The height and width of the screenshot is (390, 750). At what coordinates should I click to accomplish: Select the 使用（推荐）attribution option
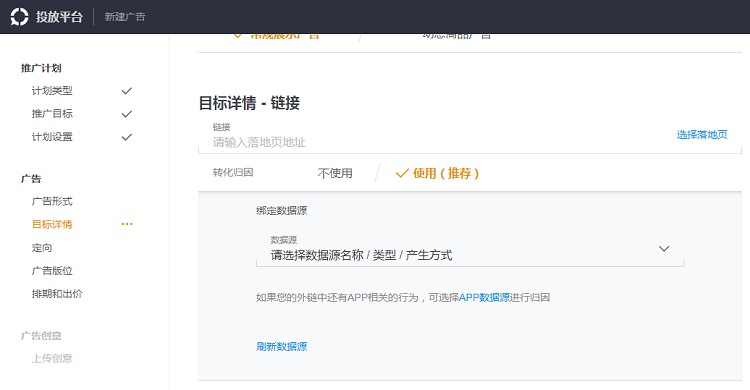437,173
